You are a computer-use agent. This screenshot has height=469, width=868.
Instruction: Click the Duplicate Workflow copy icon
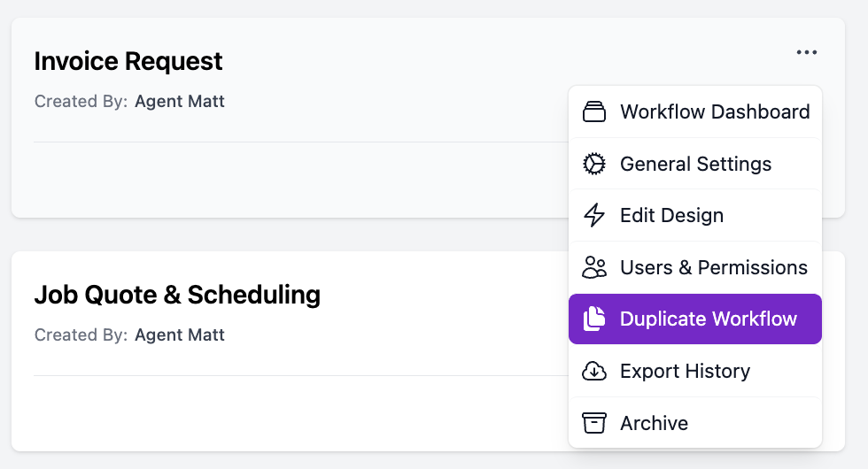tap(593, 319)
